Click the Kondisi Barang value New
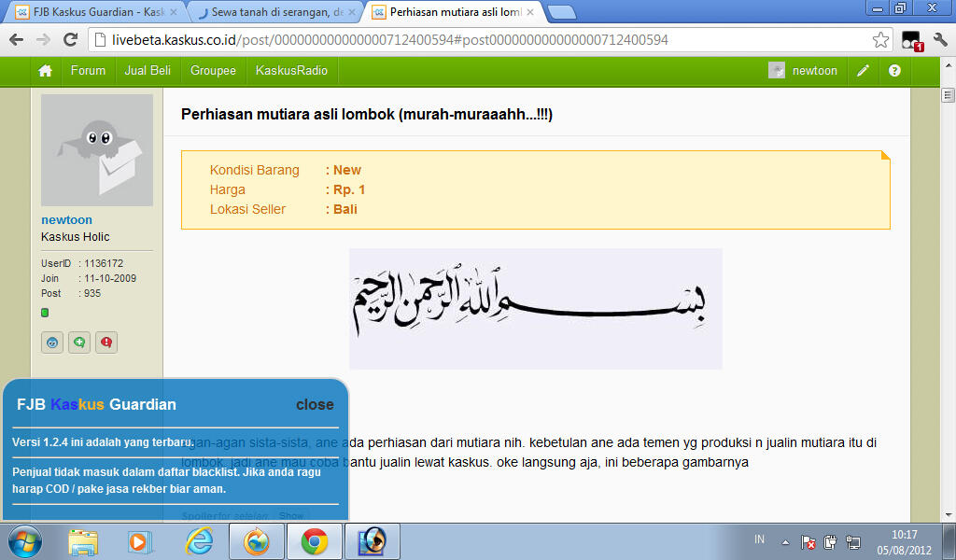This screenshot has height=560, width=956. [x=347, y=170]
